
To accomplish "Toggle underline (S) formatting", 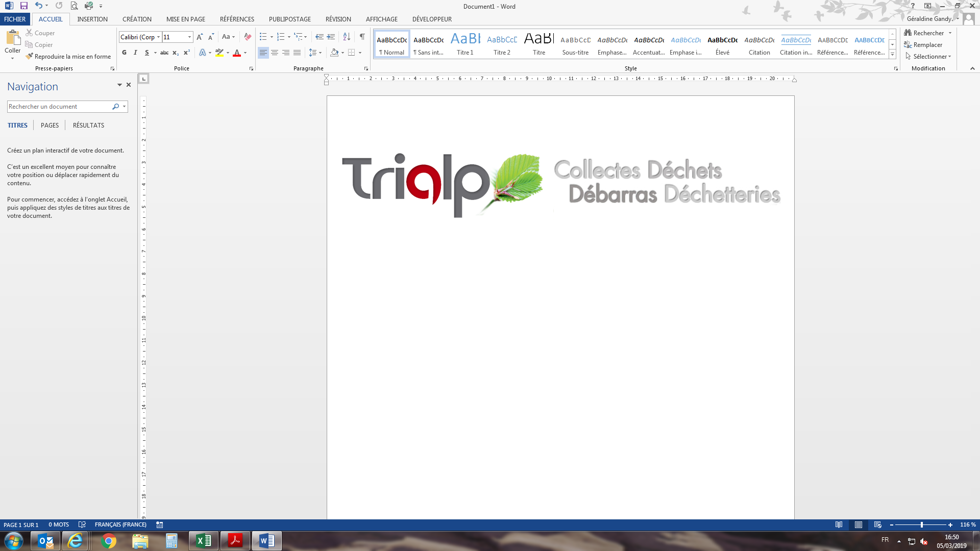I will click(x=147, y=53).
